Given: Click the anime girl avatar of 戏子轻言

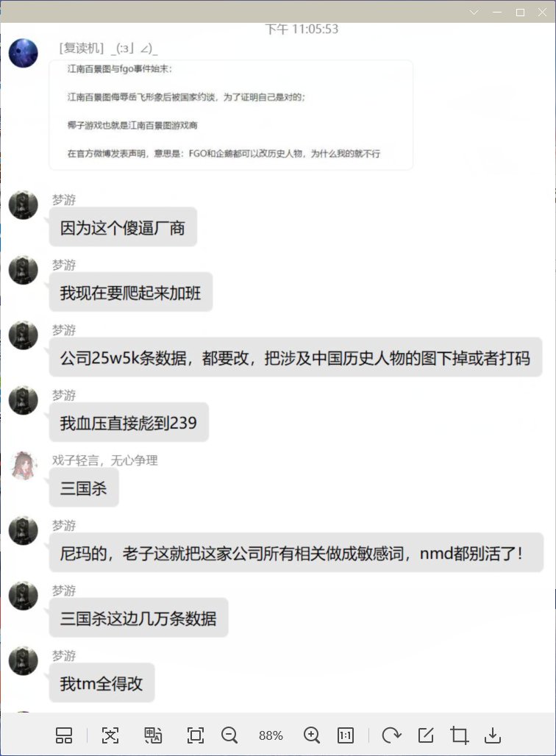Looking at the screenshot, I should coord(23,466).
